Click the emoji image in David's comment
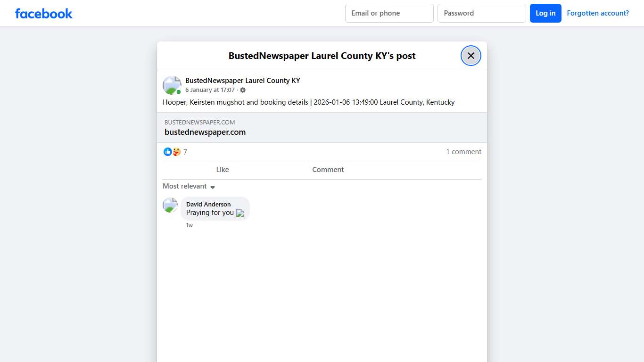Viewport: 644px width, 362px height. pyautogui.click(x=240, y=213)
